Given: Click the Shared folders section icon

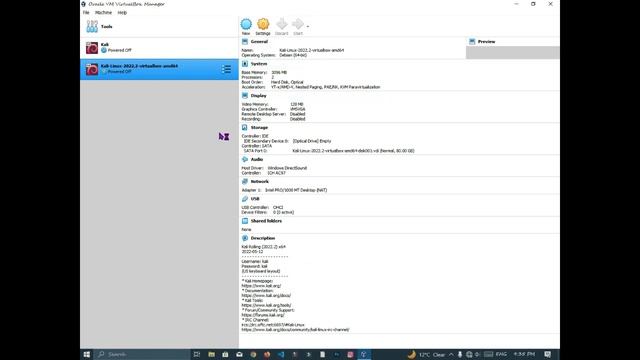Looking at the screenshot, I should click(x=245, y=221).
